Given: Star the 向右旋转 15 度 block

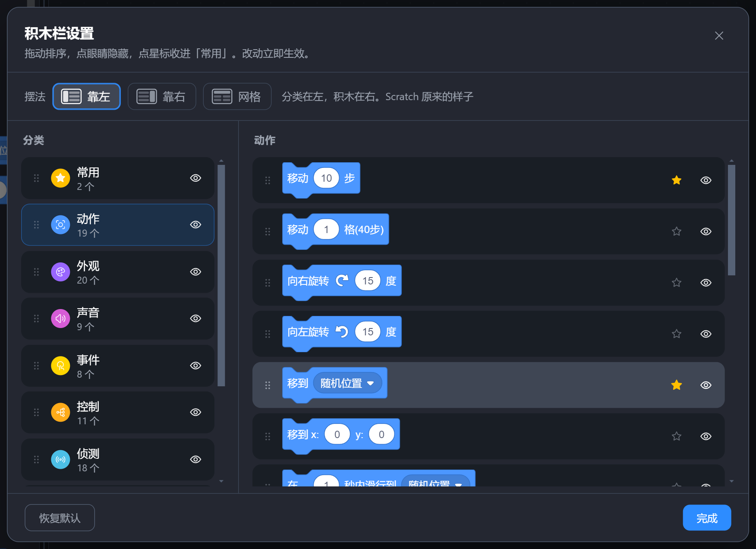Looking at the screenshot, I should point(677,283).
